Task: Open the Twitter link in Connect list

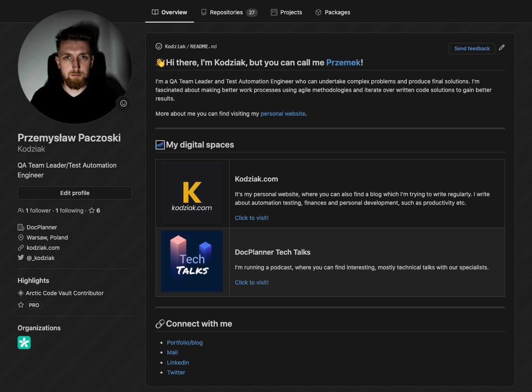Action: pos(176,372)
